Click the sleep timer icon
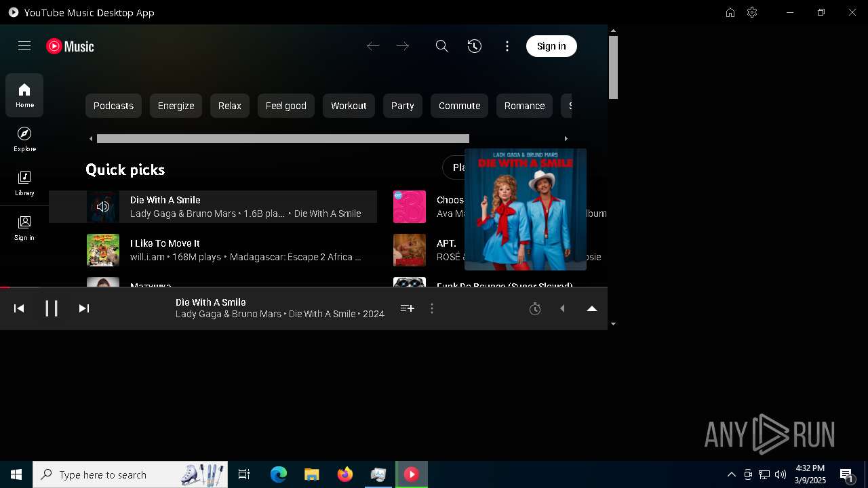The image size is (868, 488). (535, 309)
